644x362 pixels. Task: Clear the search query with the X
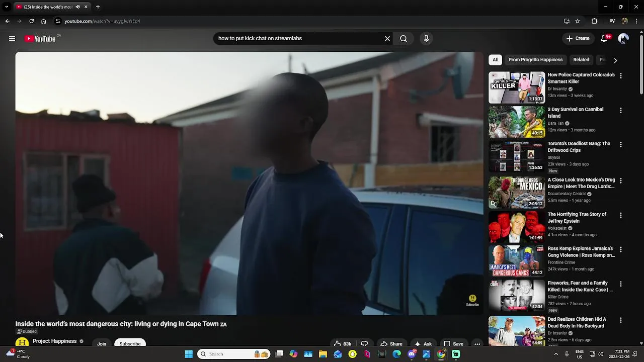coord(387,39)
